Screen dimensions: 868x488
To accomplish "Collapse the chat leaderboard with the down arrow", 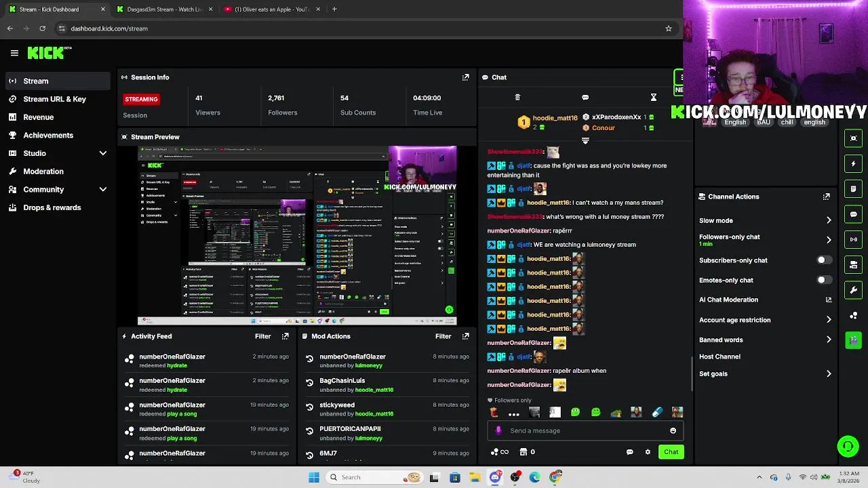I will click(585, 141).
